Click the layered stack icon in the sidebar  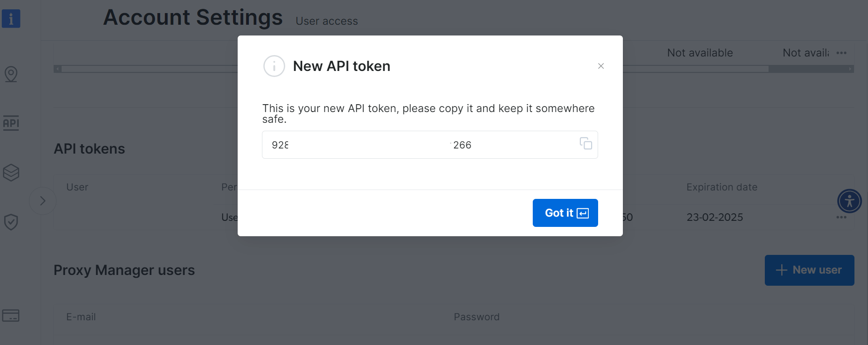coord(10,172)
